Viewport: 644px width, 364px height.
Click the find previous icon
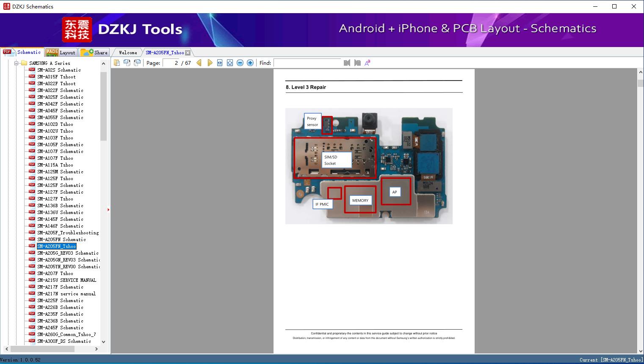pyautogui.click(x=347, y=63)
